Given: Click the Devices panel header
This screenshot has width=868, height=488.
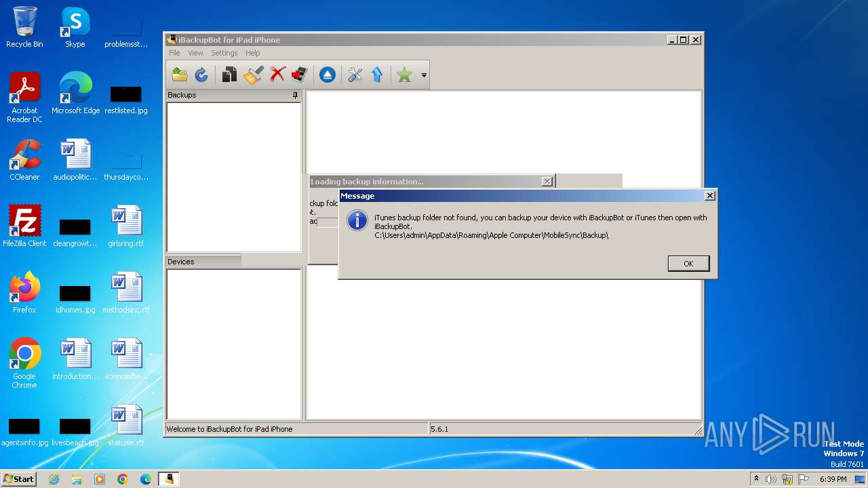Looking at the screenshot, I should (203, 262).
